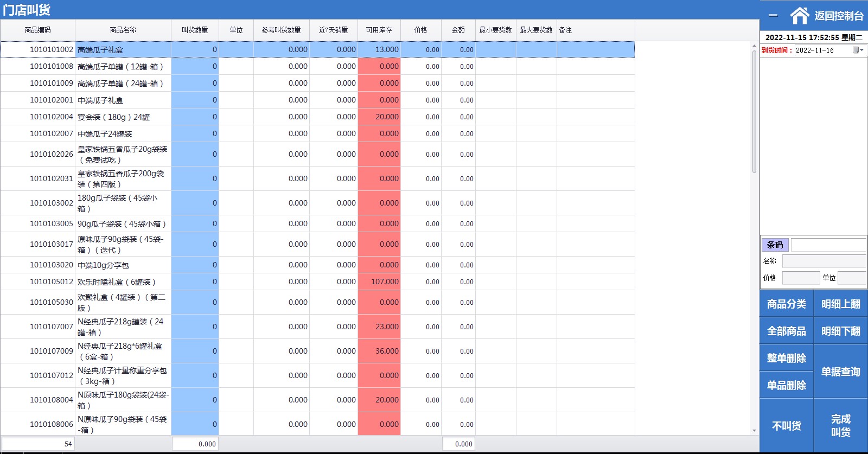Screen dimensions: 868x454
Task: Click the 全部商品 button
Action: pyautogui.click(x=787, y=331)
